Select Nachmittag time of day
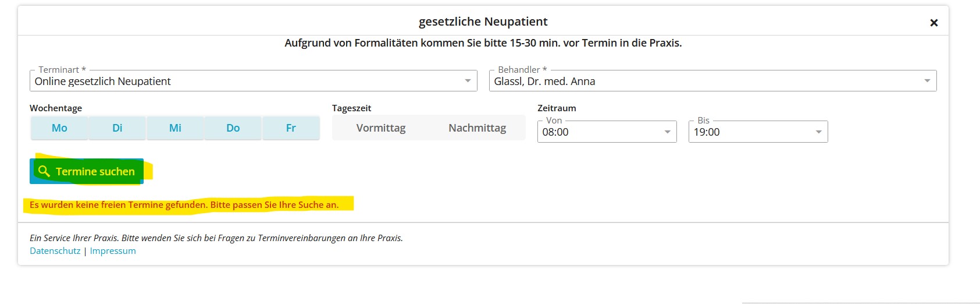This screenshot has height=304, width=980. (x=477, y=128)
